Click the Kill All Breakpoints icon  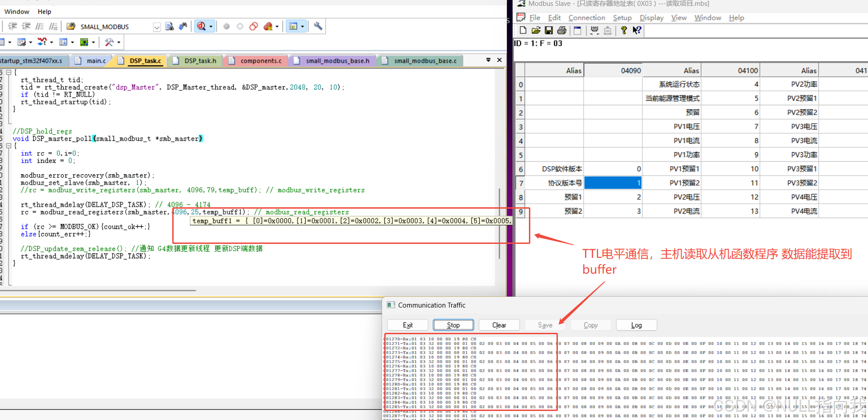click(267, 26)
